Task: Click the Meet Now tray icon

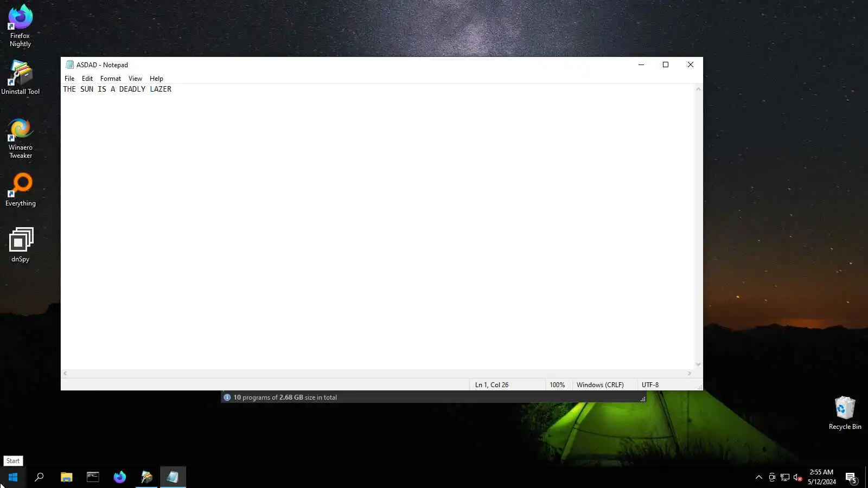Action: pyautogui.click(x=772, y=477)
